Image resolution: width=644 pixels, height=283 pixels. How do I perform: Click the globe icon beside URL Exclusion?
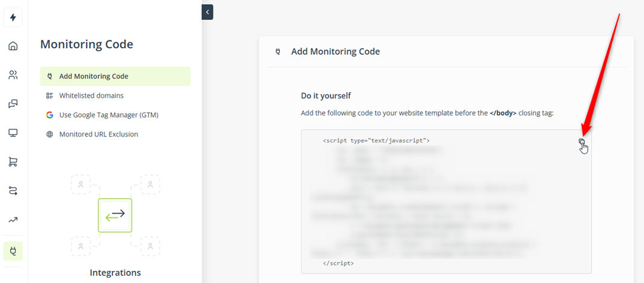[x=49, y=135]
